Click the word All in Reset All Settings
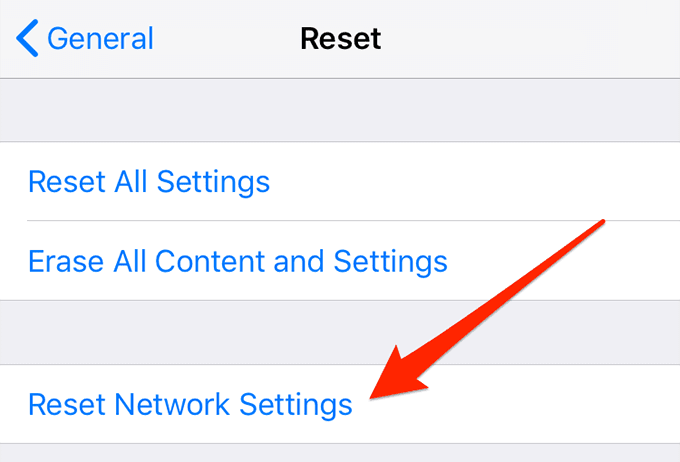The height and width of the screenshot is (462, 680). coord(130,181)
